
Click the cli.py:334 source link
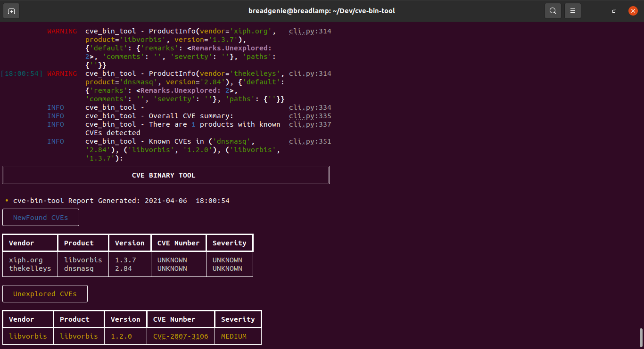[x=310, y=107]
